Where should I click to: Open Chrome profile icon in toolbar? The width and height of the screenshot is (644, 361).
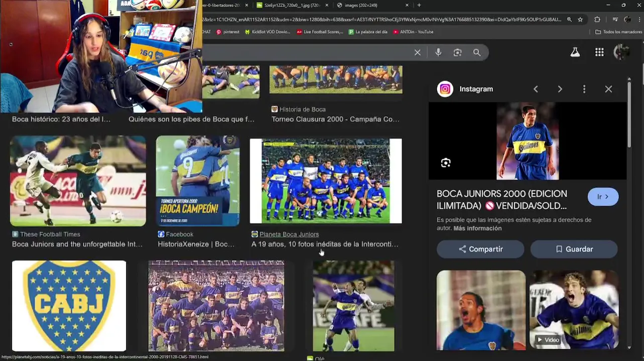tap(627, 20)
